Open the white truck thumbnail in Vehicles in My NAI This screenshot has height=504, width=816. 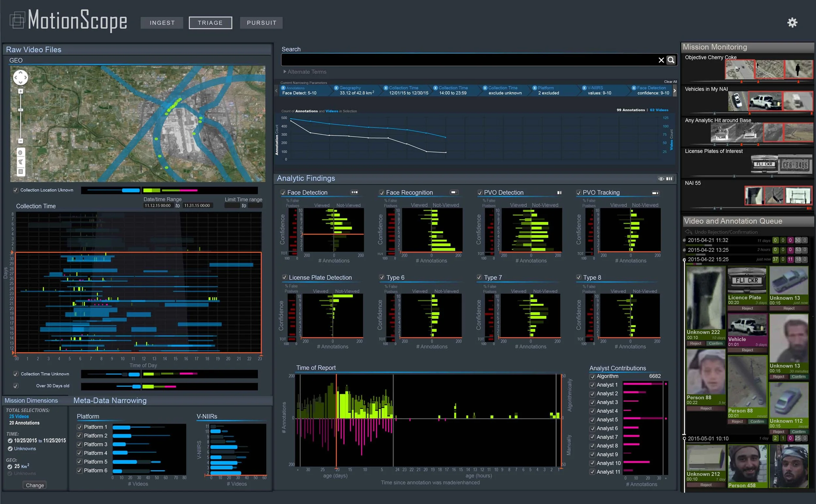(x=765, y=101)
